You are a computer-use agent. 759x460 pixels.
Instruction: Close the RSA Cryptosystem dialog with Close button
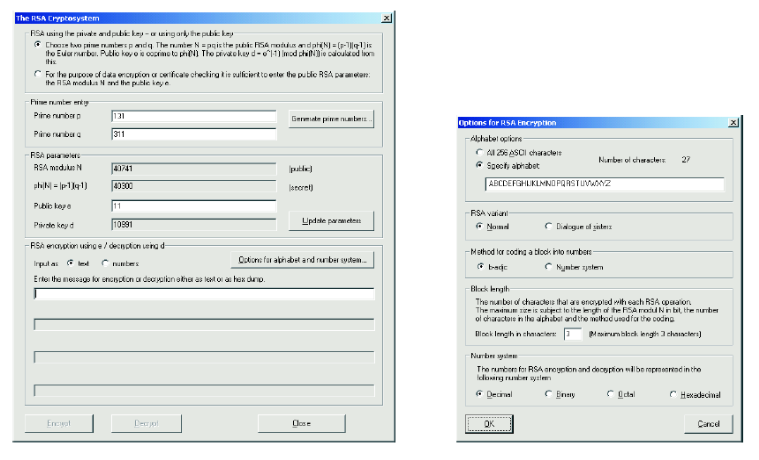302,423
